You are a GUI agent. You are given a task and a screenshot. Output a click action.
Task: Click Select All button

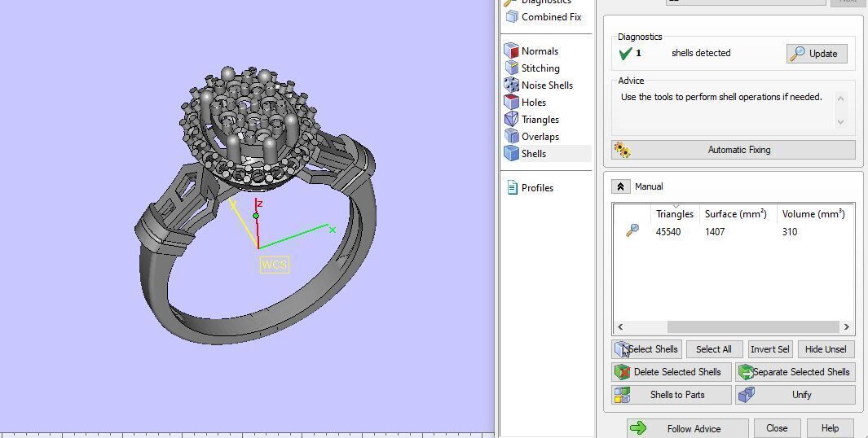(714, 349)
